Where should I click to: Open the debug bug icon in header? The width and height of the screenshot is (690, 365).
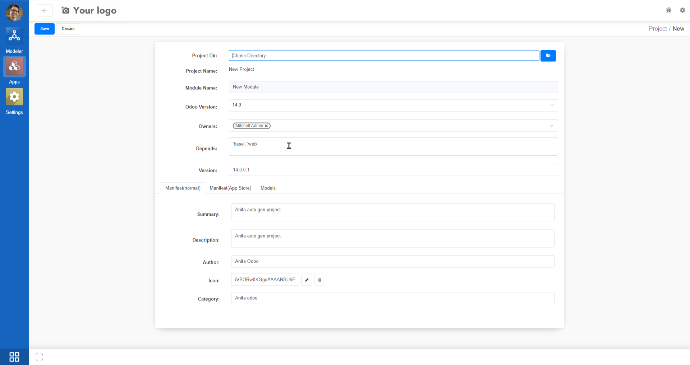tap(668, 10)
